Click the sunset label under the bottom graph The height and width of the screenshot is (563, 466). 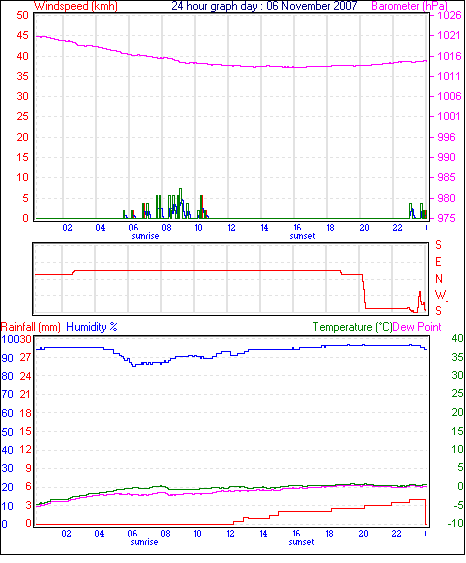click(x=301, y=542)
